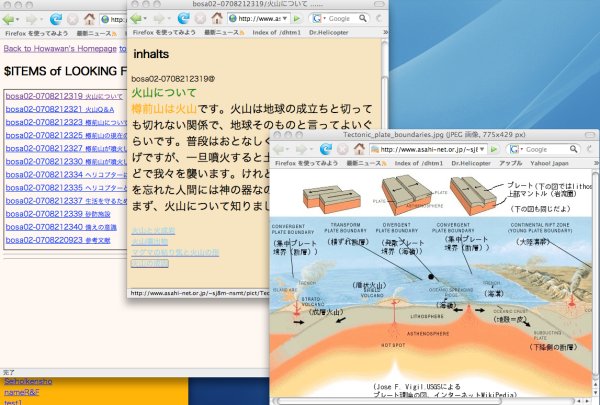Expand bookmarks overflow chevron in middle window

[385, 33]
